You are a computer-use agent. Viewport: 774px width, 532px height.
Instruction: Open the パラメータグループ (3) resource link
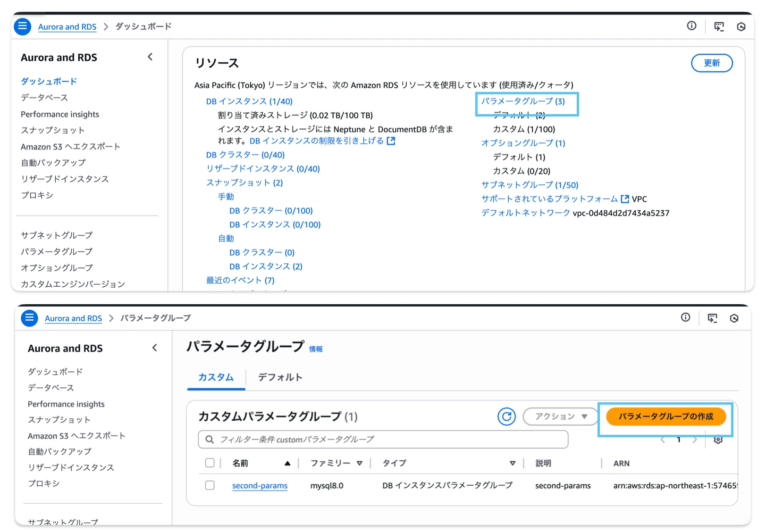click(x=522, y=101)
